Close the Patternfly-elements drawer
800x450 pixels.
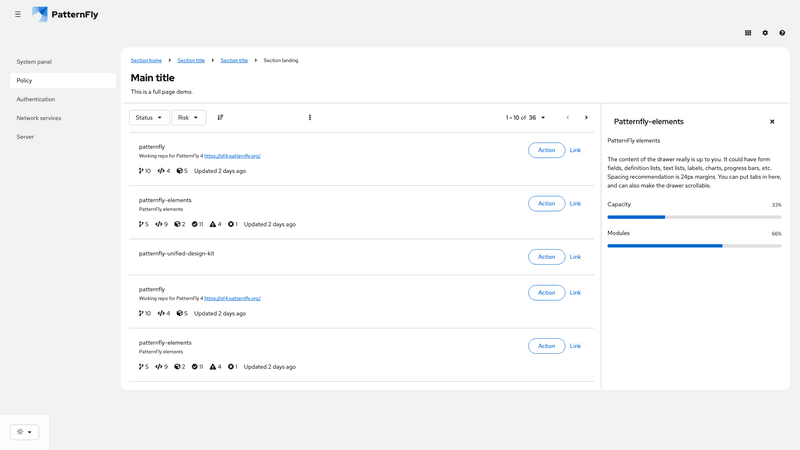(772, 121)
